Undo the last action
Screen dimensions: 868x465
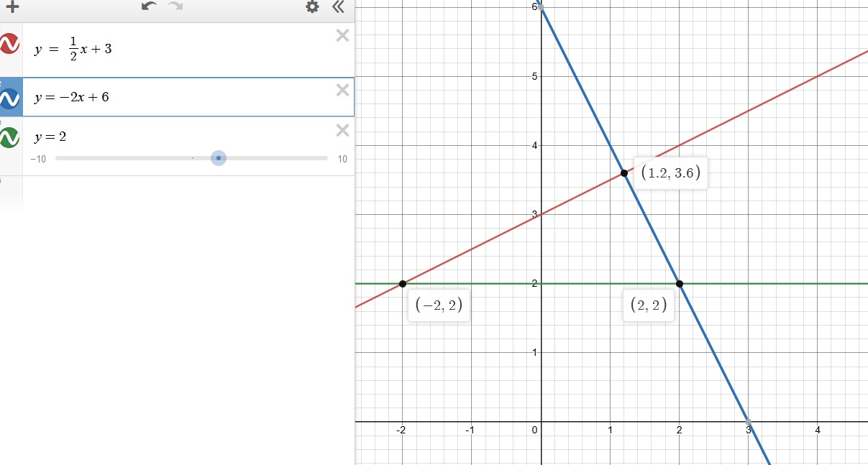[150, 6]
